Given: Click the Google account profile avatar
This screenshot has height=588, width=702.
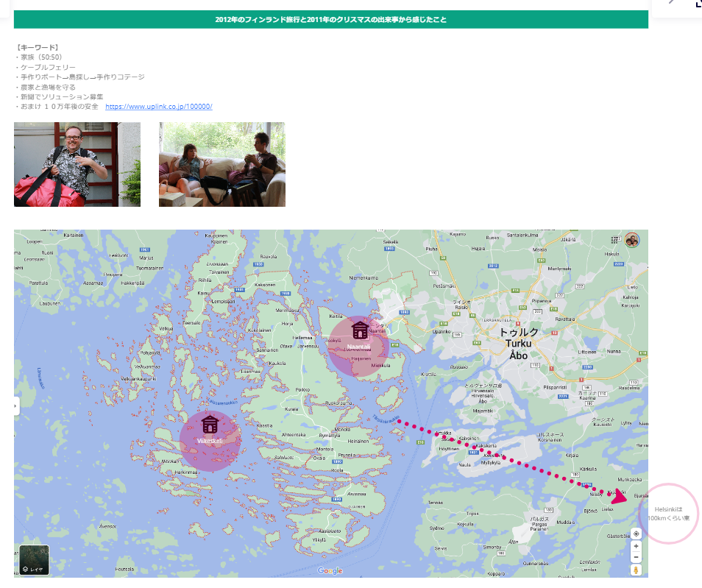Looking at the screenshot, I should (632, 240).
